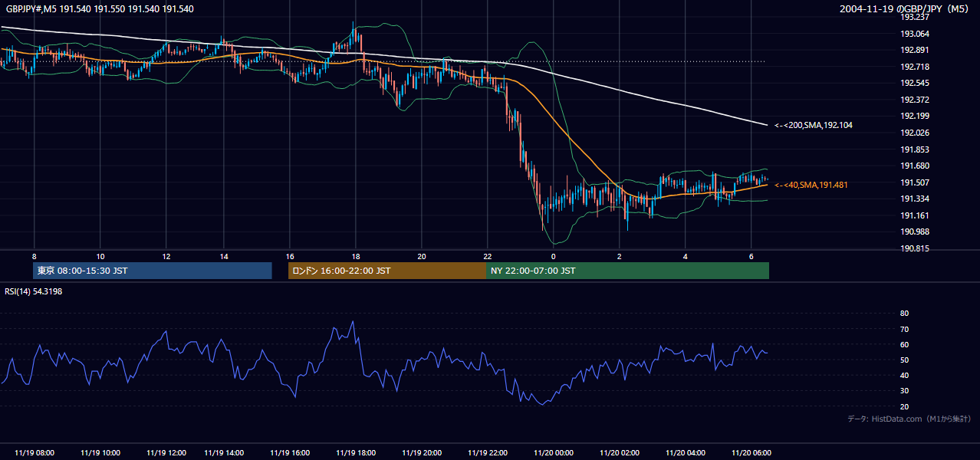980x460 pixels.
Task: Click price axis value 193.064
Action: tap(915, 34)
